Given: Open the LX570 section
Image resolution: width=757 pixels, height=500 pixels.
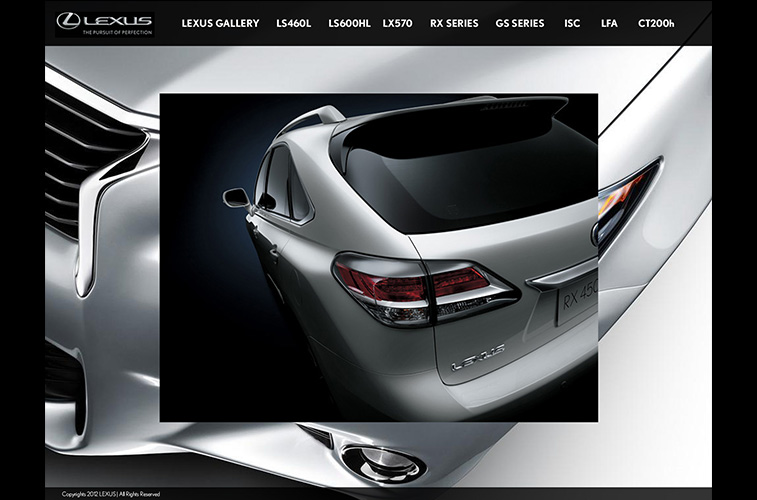Looking at the screenshot, I should click(397, 23).
